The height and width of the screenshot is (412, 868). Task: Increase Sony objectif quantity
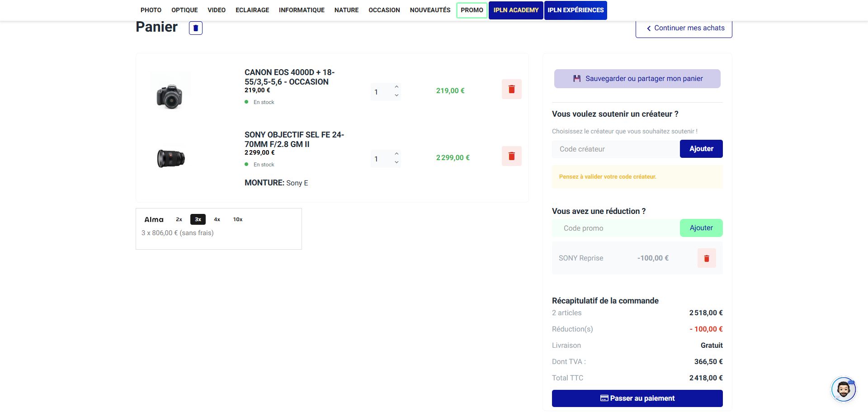coord(396,154)
